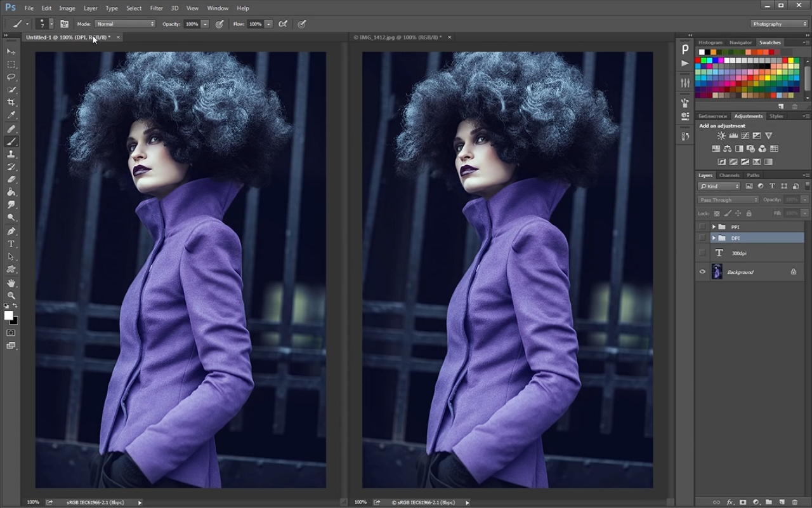Select the Background layer thumbnail
Viewport: 812px width, 508px height.
coord(717,272)
